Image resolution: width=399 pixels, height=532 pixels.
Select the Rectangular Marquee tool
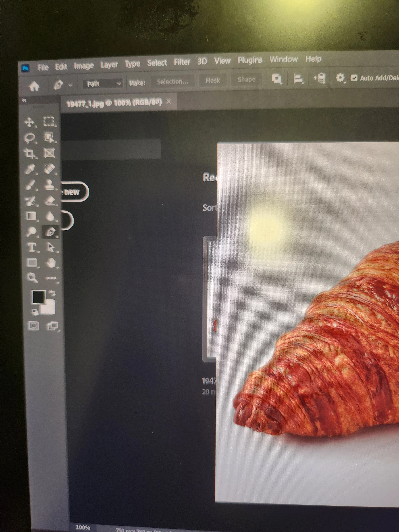tap(48, 121)
